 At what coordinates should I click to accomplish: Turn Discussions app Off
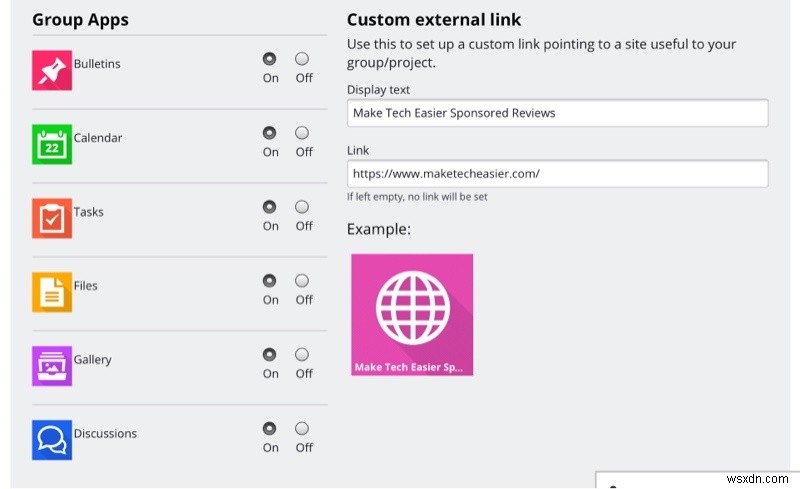pyautogui.click(x=302, y=428)
